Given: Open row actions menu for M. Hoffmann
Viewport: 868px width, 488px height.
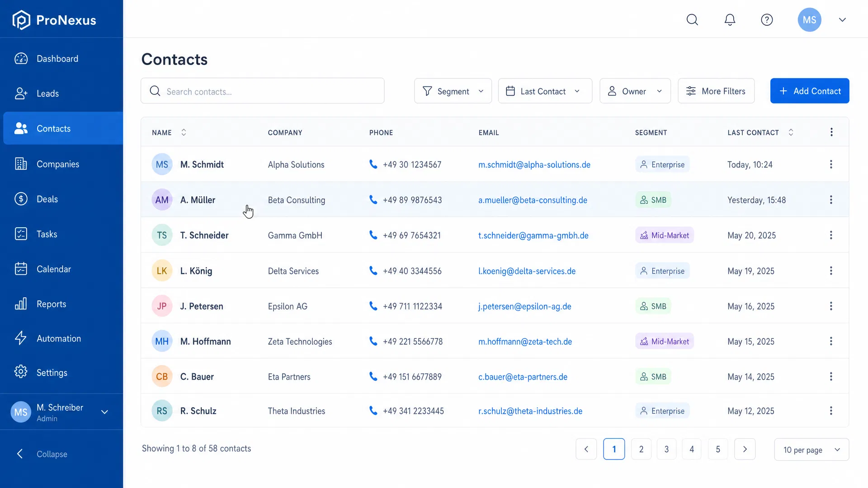Looking at the screenshot, I should pyautogui.click(x=831, y=341).
